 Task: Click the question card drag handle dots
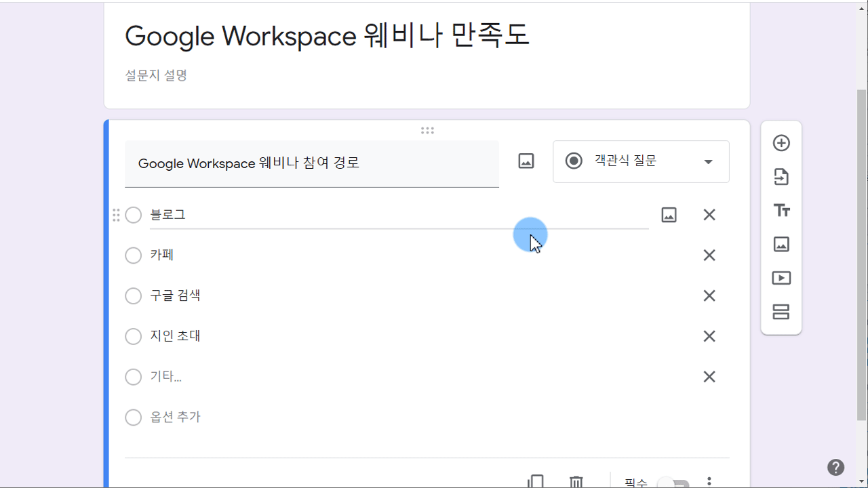click(427, 130)
